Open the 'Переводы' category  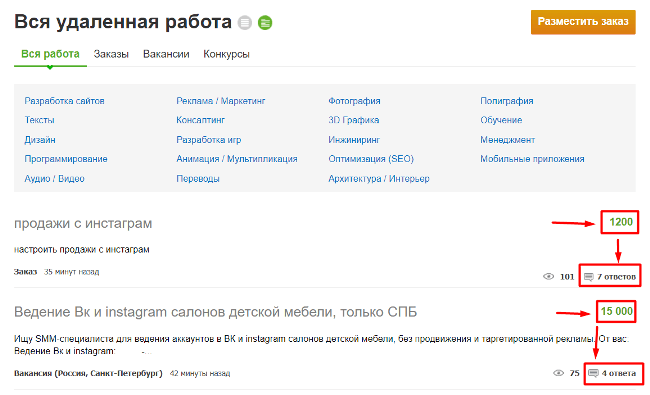pyautogui.click(x=198, y=179)
